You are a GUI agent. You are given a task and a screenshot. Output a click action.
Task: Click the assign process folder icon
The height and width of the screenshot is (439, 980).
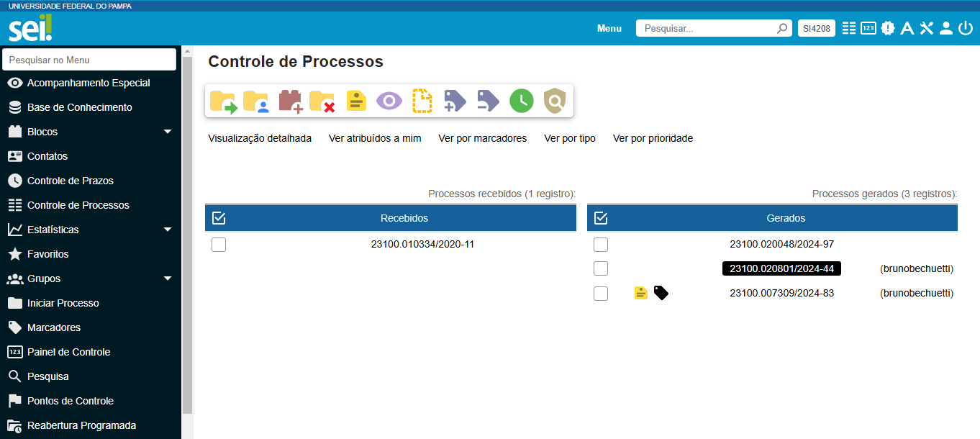click(255, 101)
